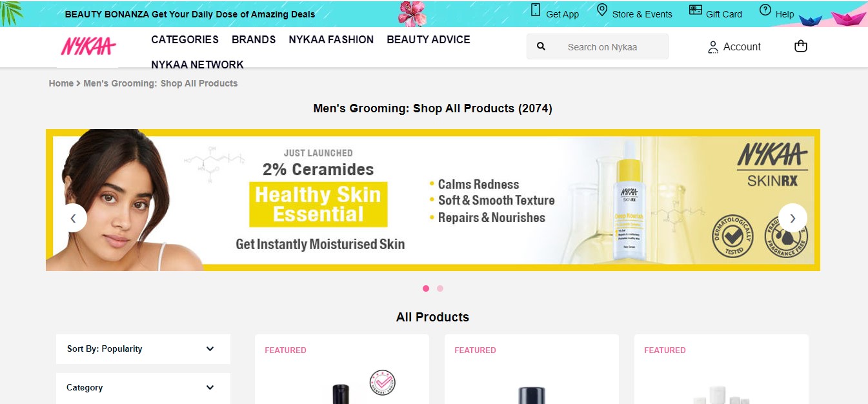Click the Gift Card icon
Screen dimensions: 868x404
(x=695, y=10)
